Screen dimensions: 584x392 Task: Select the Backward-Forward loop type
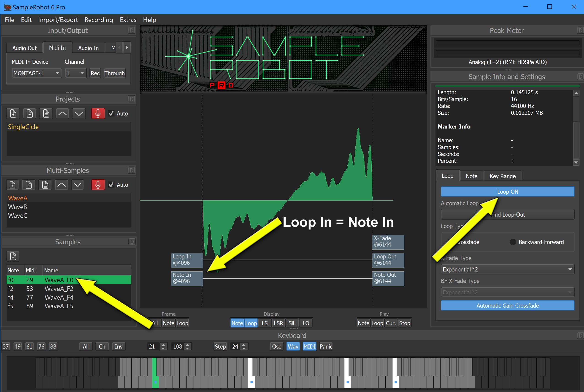[512, 242]
